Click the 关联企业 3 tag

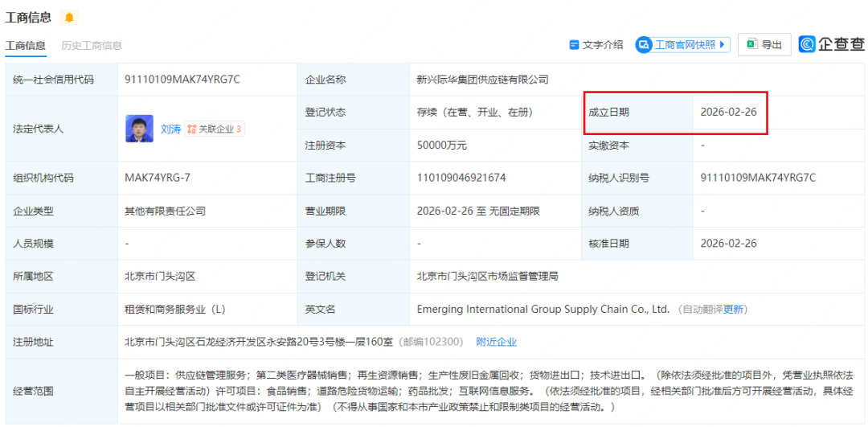point(215,129)
